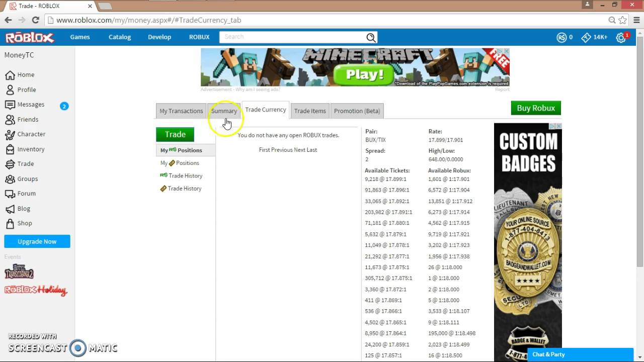The width and height of the screenshot is (644, 362).
Task: Focus the ROBLOX search field
Action: pyautogui.click(x=293, y=37)
